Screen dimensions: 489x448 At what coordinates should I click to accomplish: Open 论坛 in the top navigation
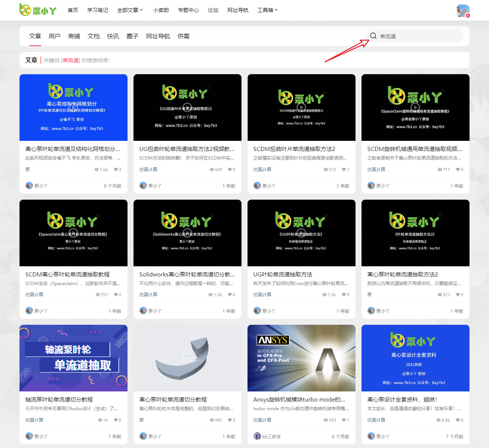point(213,10)
